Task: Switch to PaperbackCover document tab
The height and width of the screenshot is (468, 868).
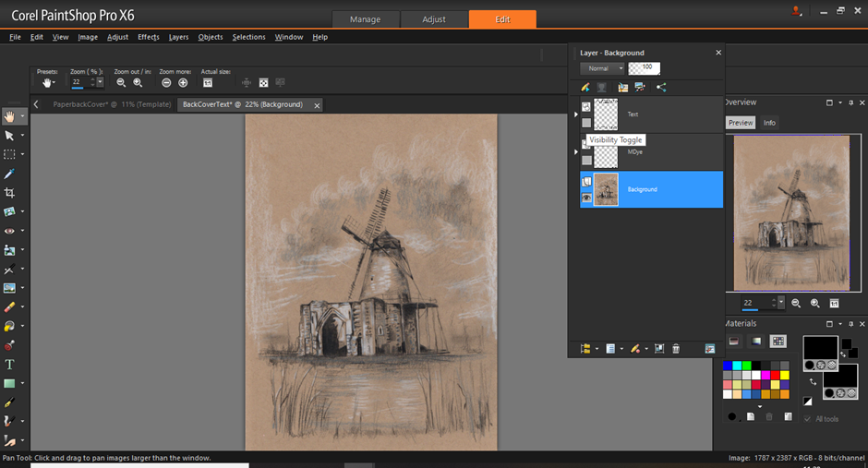Action: (112, 104)
